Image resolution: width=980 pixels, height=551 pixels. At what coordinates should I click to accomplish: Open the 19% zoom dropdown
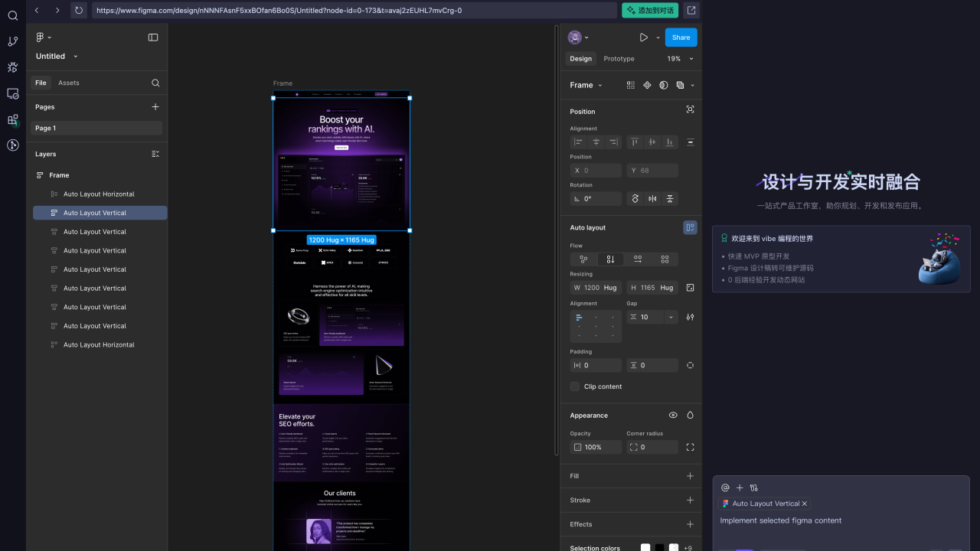pos(680,59)
